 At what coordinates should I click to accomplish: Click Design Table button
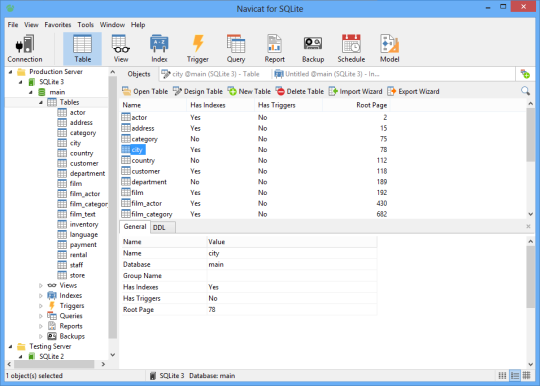198,91
